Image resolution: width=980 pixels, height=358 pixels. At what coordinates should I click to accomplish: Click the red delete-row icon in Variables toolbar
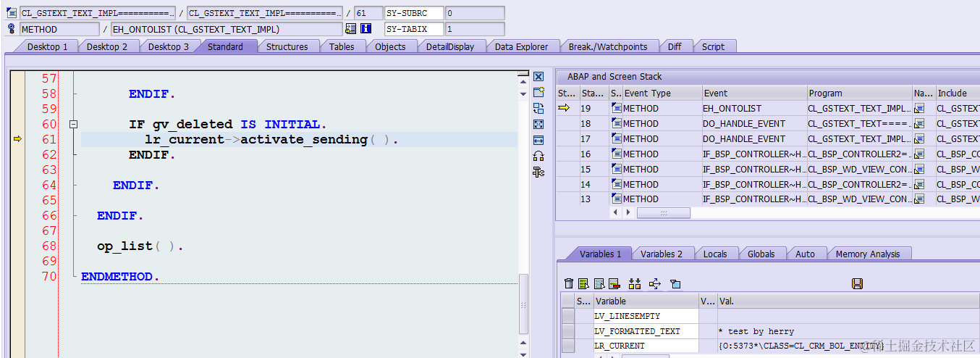point(614,283)
